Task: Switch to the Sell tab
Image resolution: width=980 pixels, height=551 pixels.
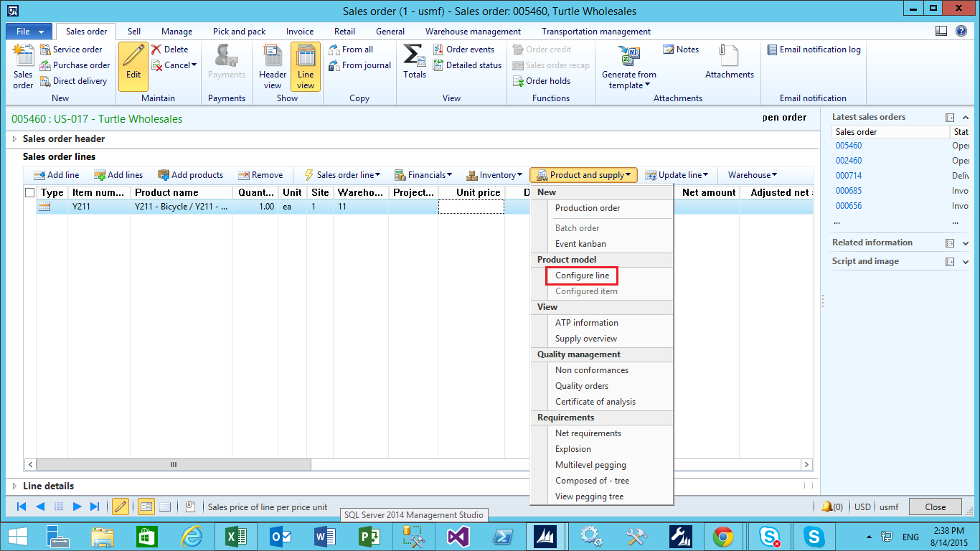Action: coord(134,32)
